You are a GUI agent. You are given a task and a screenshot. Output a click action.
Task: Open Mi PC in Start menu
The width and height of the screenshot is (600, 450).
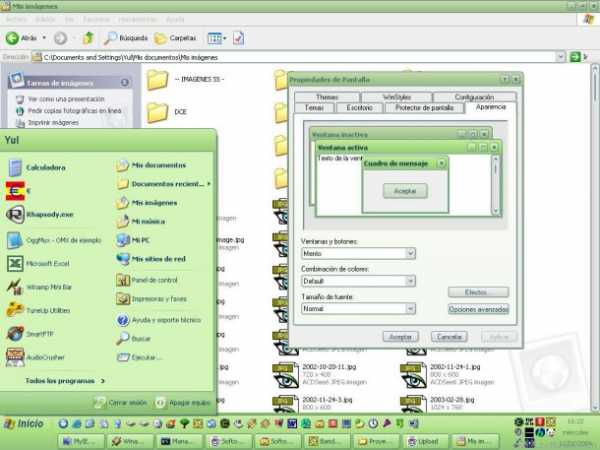[133, 240]
